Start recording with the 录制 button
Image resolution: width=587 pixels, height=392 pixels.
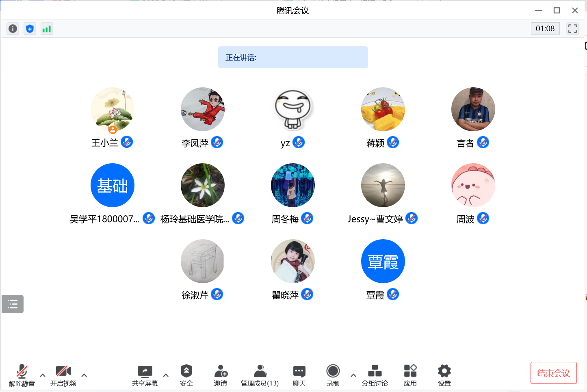tap(333, 375)
